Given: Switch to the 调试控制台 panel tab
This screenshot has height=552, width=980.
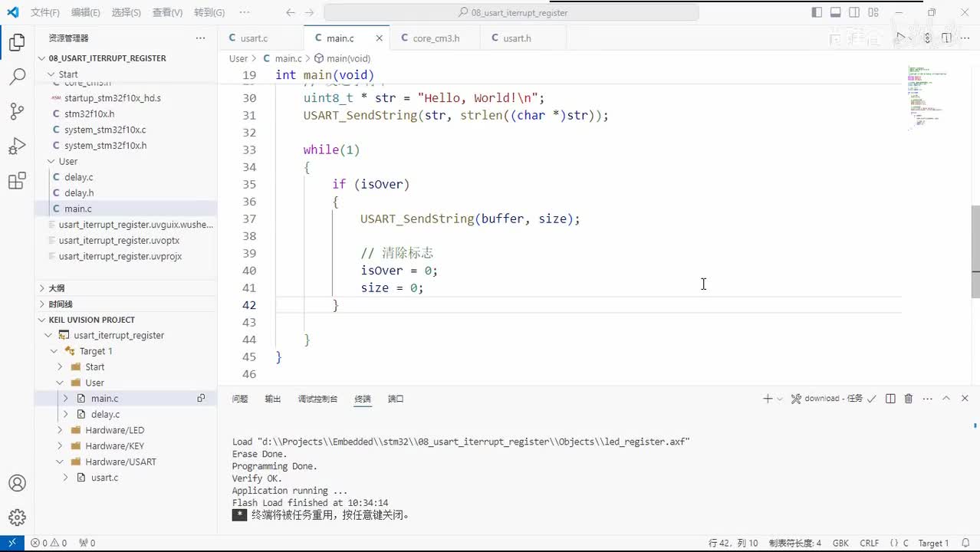Looking at the screenshot, I should click(x=317, y=399).
